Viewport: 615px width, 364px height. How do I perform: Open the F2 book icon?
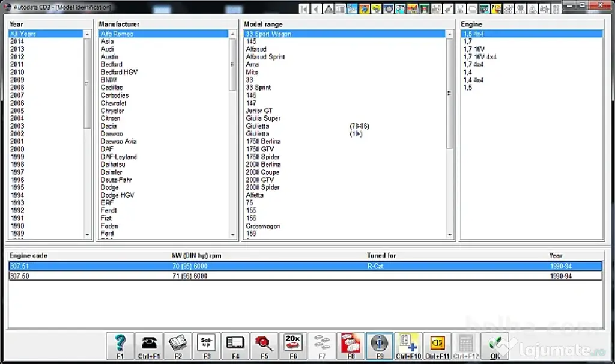178,347
